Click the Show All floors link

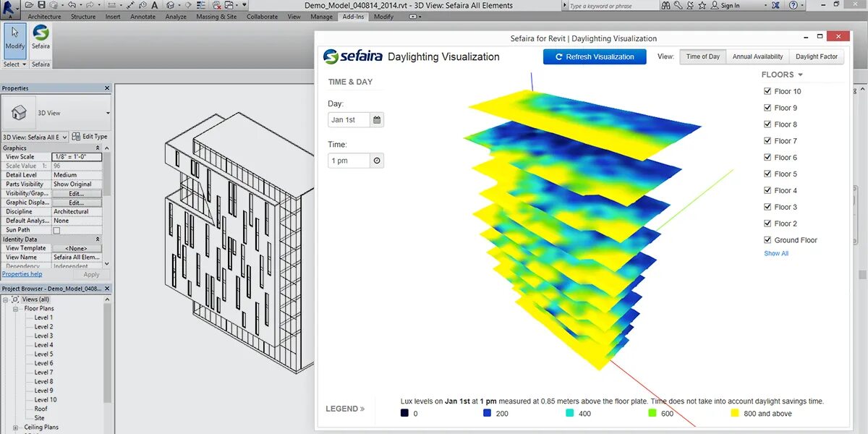coord(776,254)
